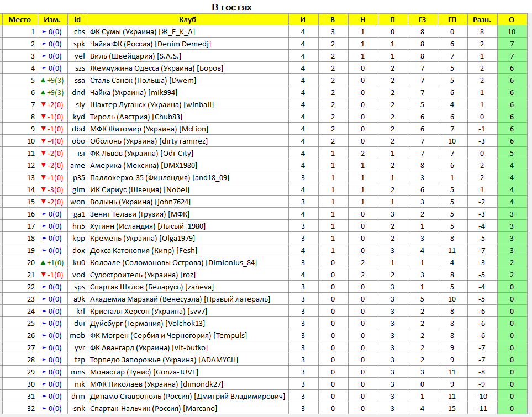Select the cell 'Спартак-Нальчик (Россия) [Marcano]'
The height and width of the screenshot is (417, 532).
[x=188, y=409]
